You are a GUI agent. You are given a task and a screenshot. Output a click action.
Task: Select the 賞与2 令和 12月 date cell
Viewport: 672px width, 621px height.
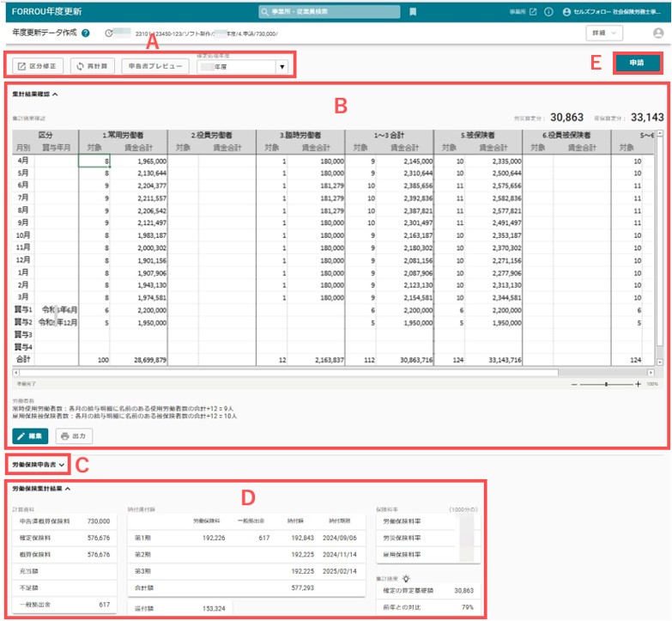pos(57,322)
